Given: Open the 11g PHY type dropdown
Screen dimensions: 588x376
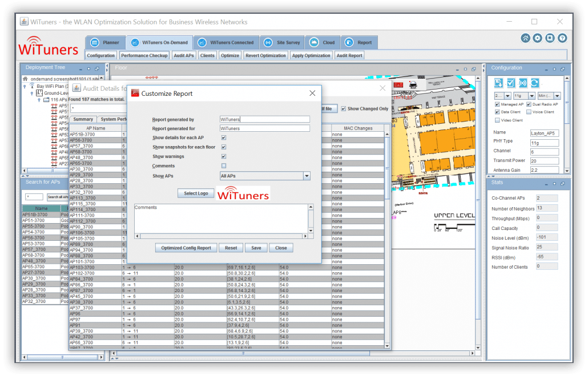Looking at the screenshot, I should [531, 96].
